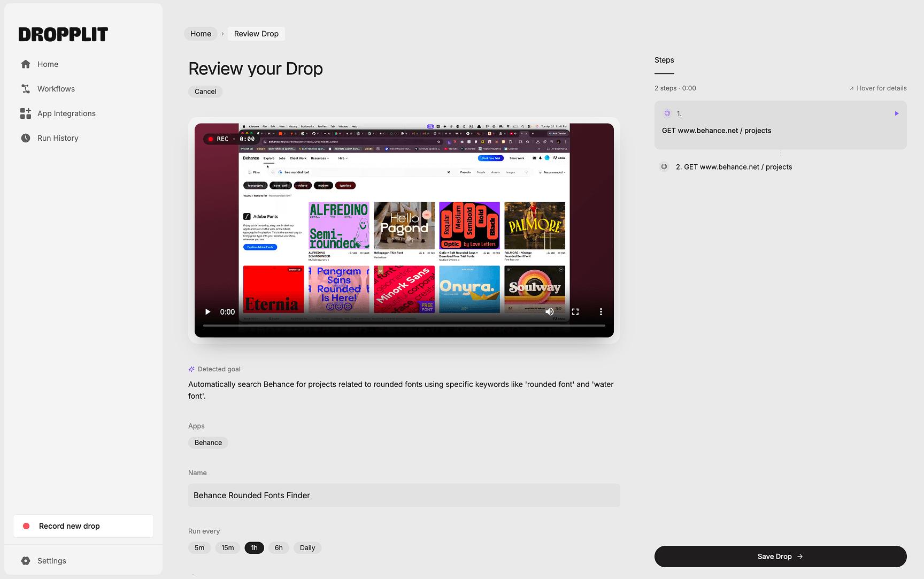This screenshot has height=579, width=924.
Task: Expand step 1 details with the purple arrow
Action: point(897,113)
